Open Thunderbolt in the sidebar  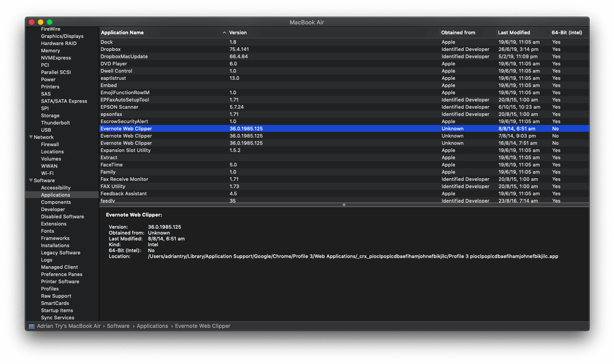coord(55,123)
